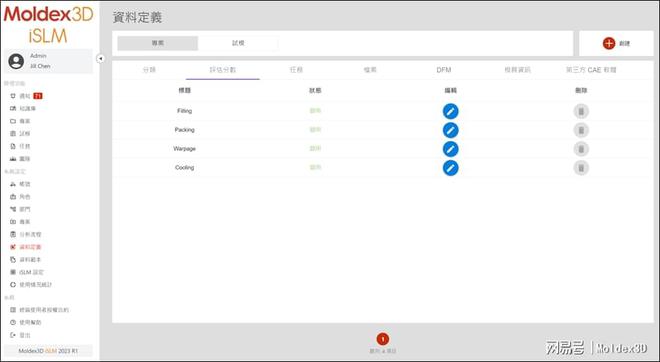Go to page 1 in pagination
The image size is (660, 362).
[383, 339]
